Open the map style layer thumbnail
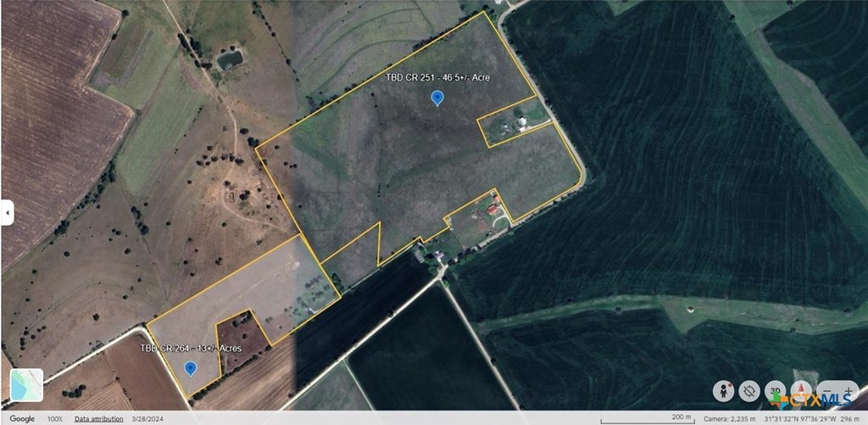This screenshot has height=425, width=868. point(26,385)
